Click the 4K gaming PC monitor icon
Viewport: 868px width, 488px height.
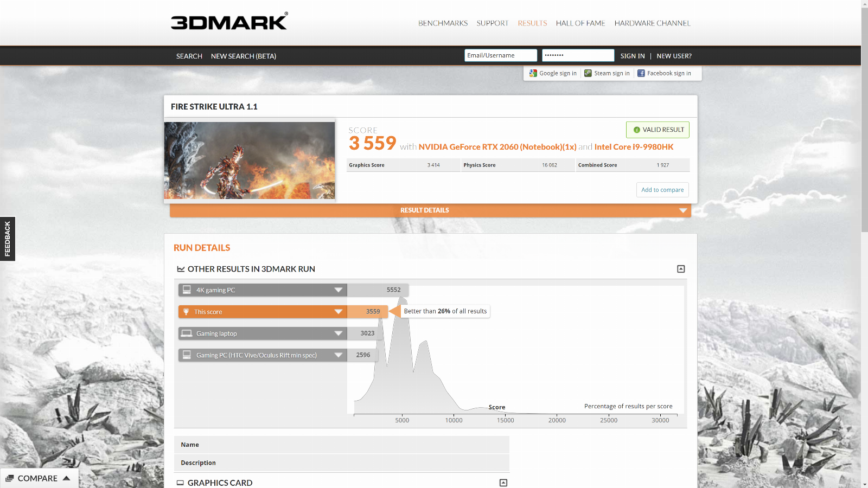pos(187,290)
